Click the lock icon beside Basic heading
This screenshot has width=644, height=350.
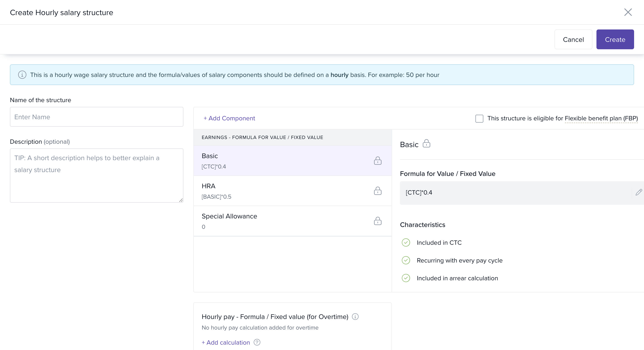pos(426,144)
